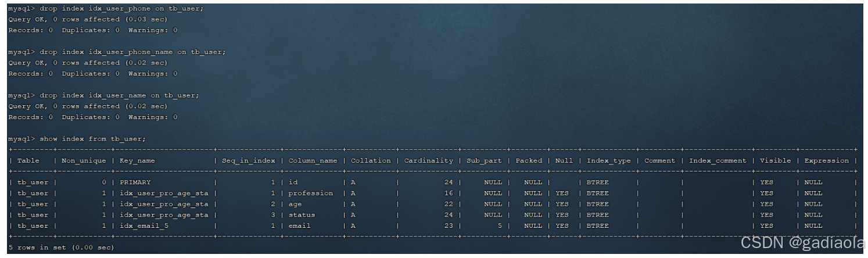Click the 'Non_unique' column header
The image size is (868, 258).
point(84,160)
